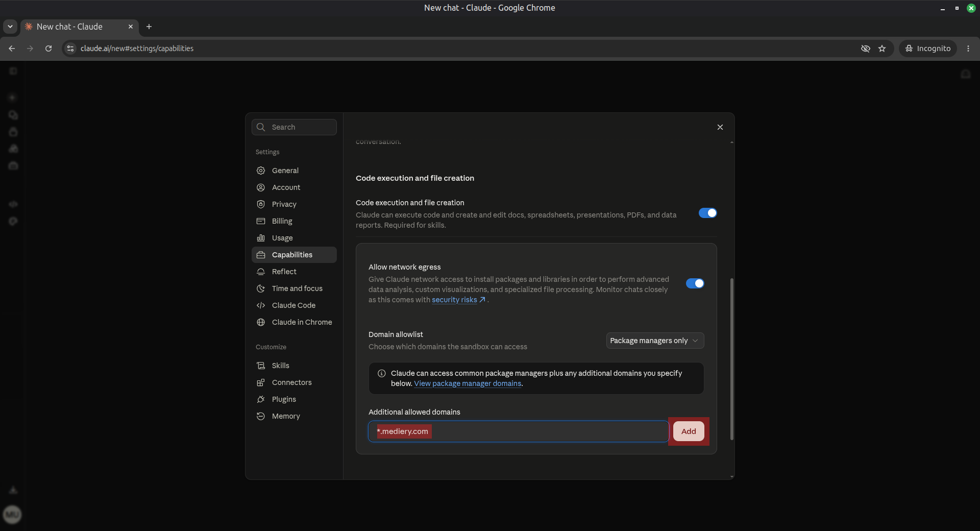Click the Skills icon under Customize
Screen dimensions: 980x531
pos(261,366)
